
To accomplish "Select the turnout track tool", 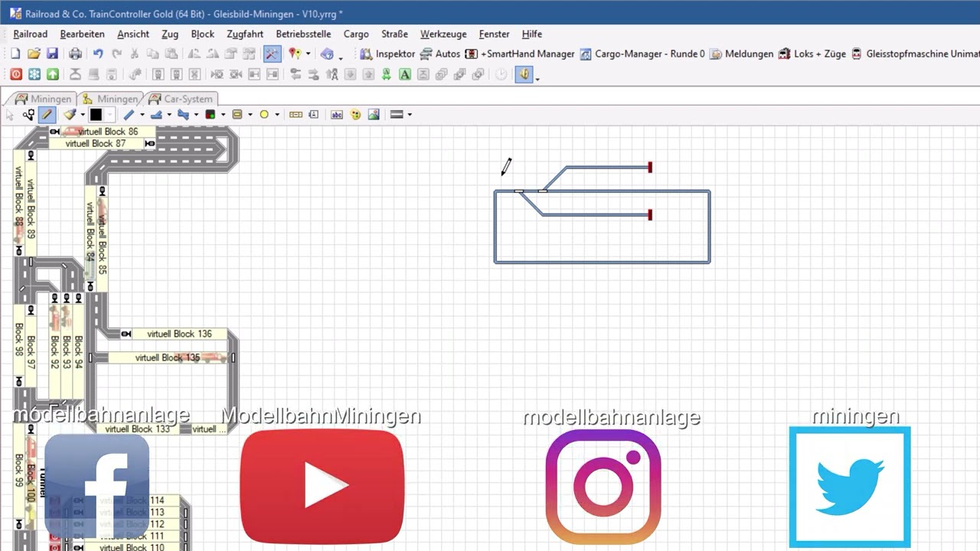I will (x=156, y=115).
